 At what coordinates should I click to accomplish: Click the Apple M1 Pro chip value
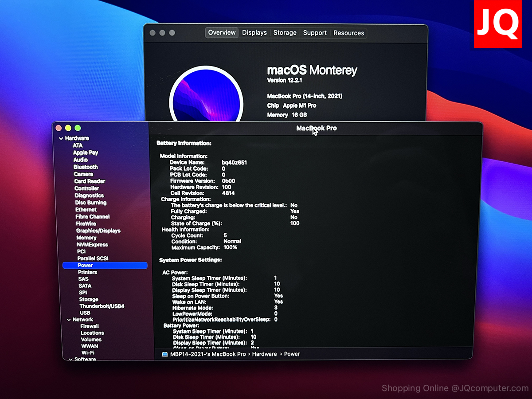click(300, 106)
